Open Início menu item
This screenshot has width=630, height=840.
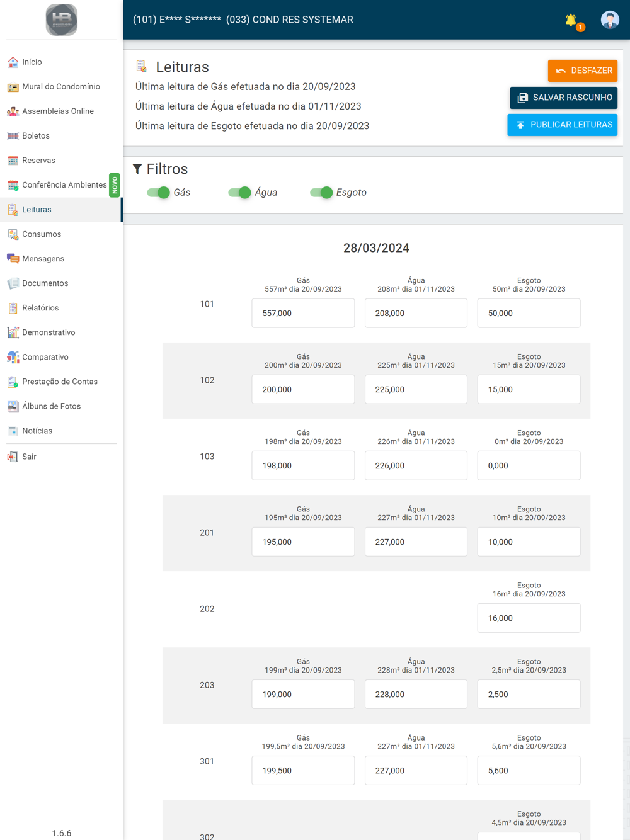coord(61,62)
